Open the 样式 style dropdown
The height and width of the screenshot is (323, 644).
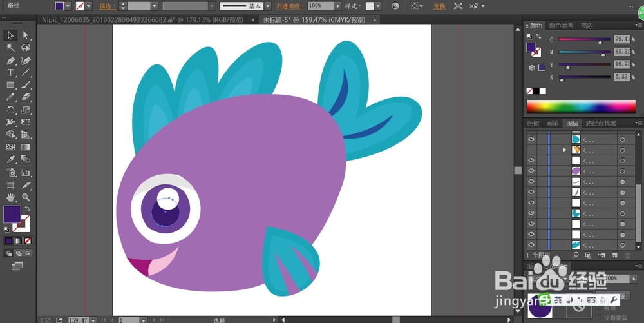pyautogui.click(x=379, y=6)
